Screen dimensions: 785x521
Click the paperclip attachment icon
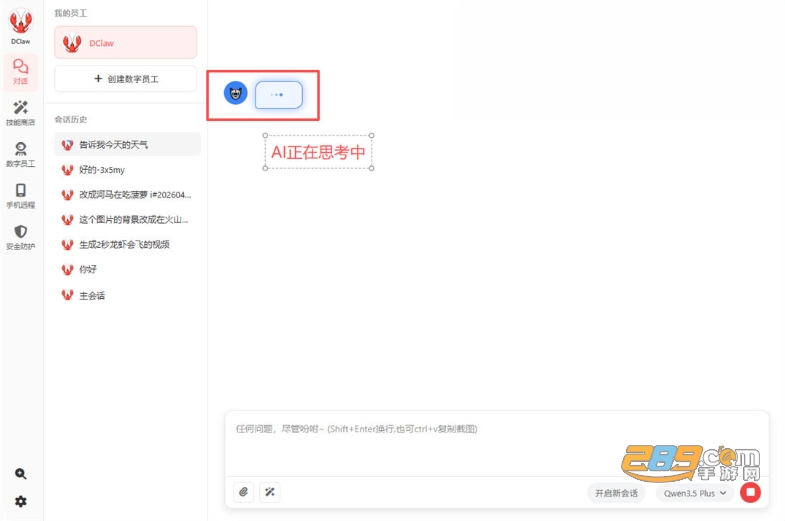click(x=243, y=492)
